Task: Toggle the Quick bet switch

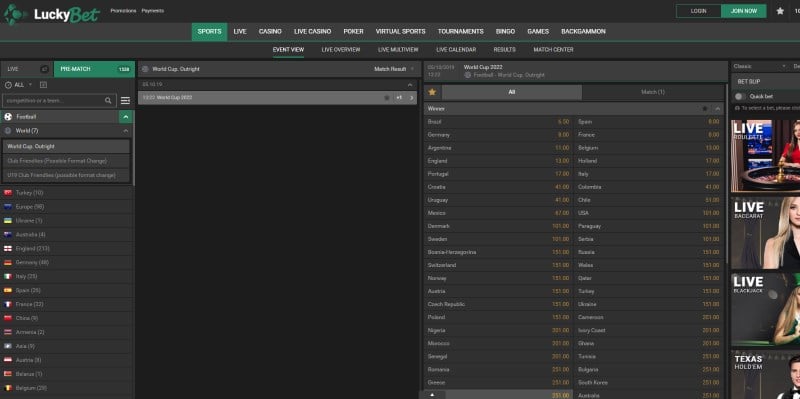Action: [739, 96]
